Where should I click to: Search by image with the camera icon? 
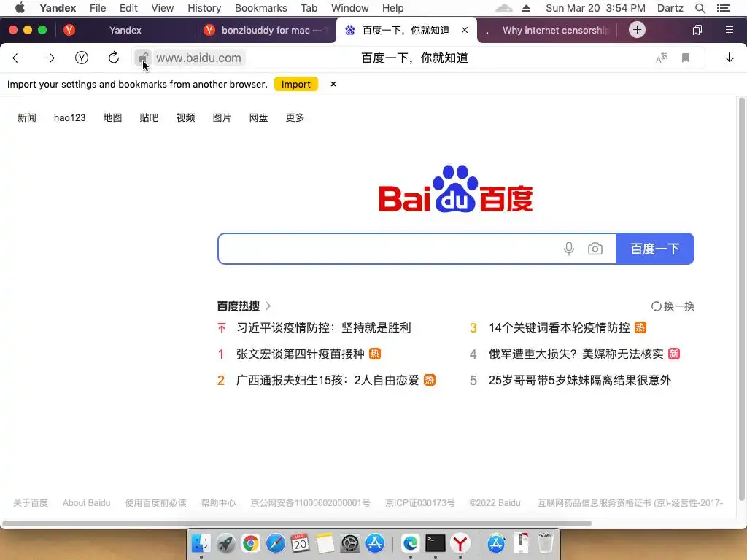(x=595, y=249)
